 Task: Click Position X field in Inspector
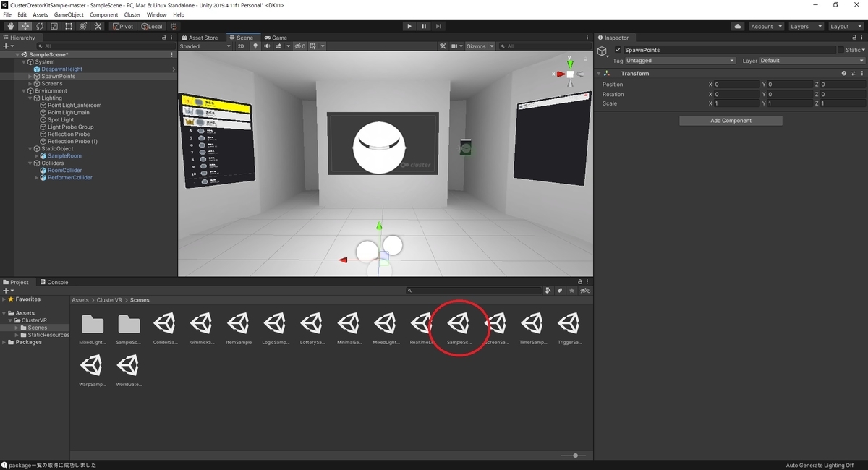click(736, 85)
